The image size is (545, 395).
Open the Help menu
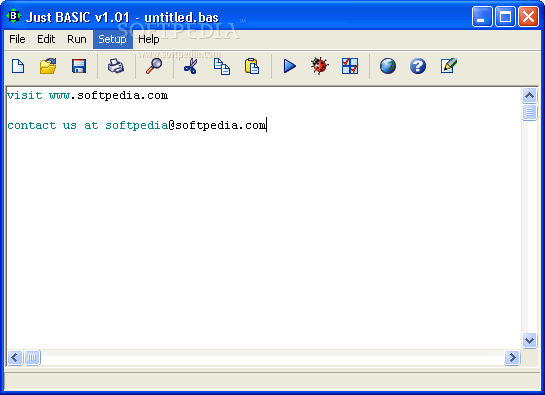pyautogui.click(x=149, y=39)
